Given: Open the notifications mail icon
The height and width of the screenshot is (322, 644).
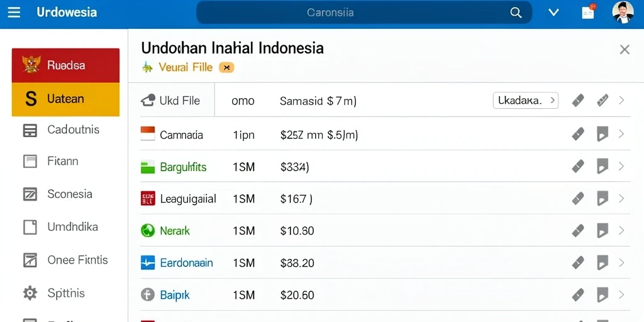Looking at the screenshot, I should click(588, 12).
